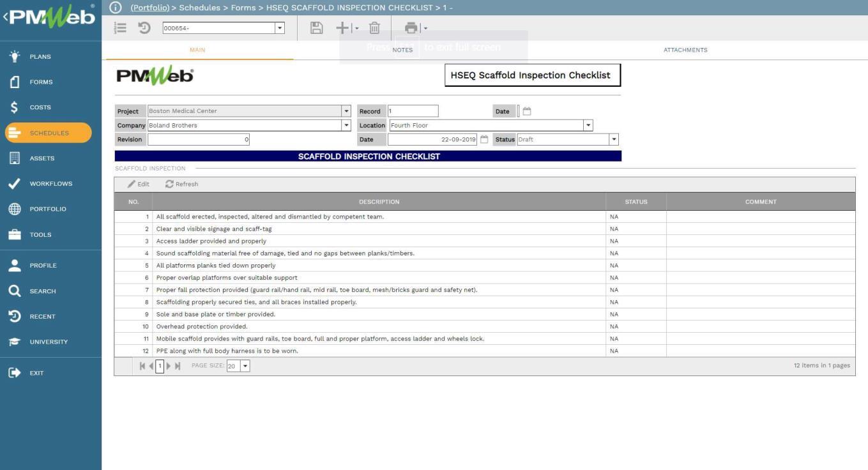The height and width of the screenshot is (470, 868).
Task: Open the Workflows checkmark icon in sidebar
Action: [x=15, y=183]
